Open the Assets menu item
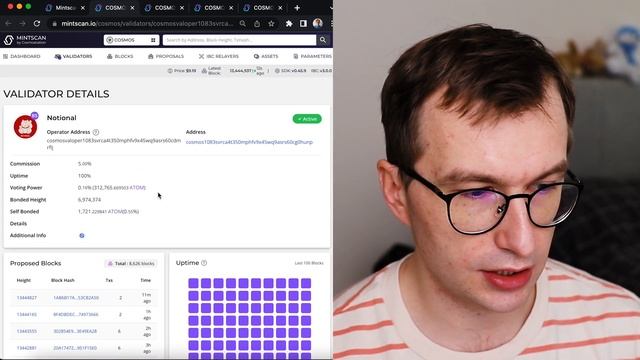640x360 pixels. coord(266,56)
